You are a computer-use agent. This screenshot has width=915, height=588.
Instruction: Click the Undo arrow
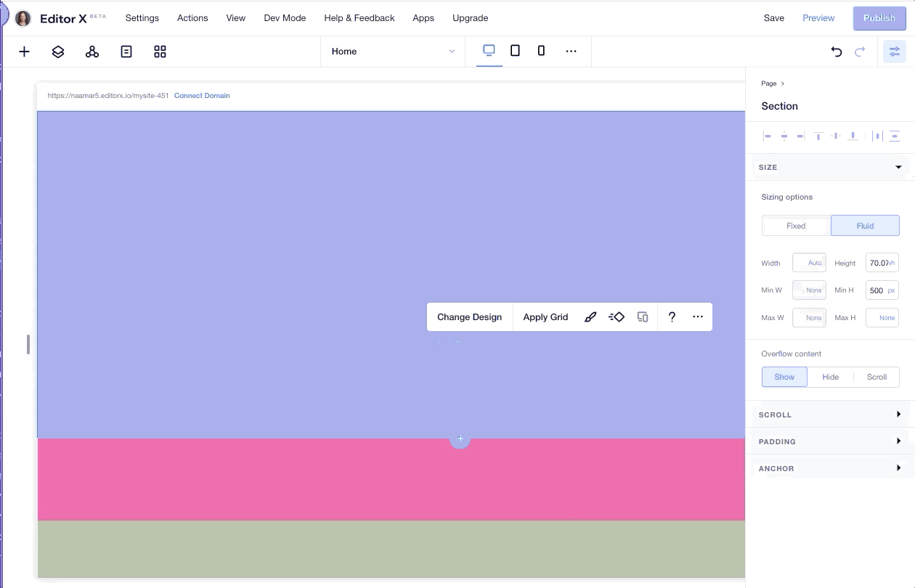click(837, 52)
